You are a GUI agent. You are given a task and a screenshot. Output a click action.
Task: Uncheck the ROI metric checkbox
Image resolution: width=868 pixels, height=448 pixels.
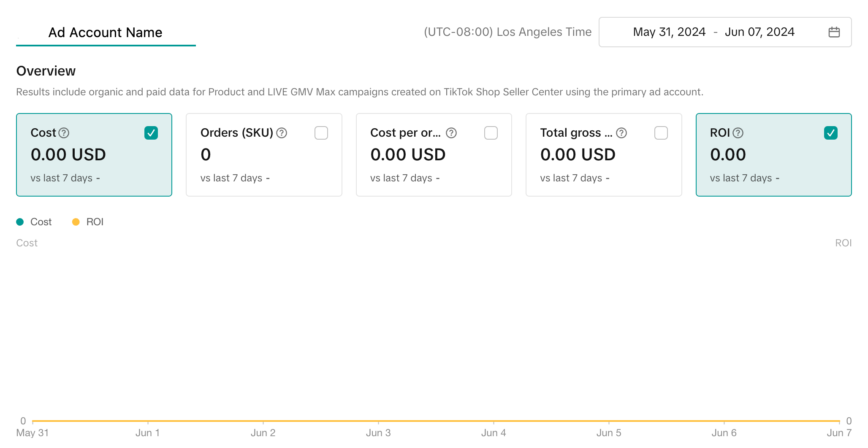pyautogui.click(x=831, y=133)
